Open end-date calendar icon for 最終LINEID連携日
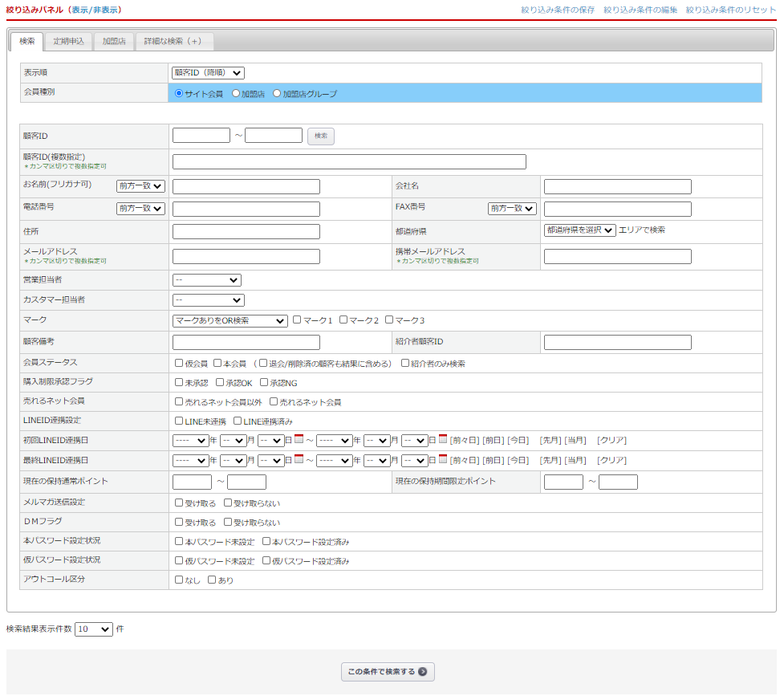 (x=442, y=459)
